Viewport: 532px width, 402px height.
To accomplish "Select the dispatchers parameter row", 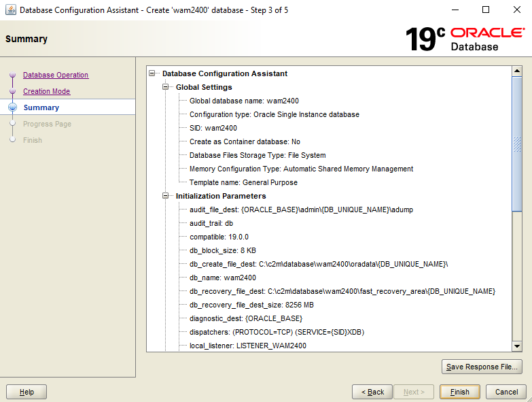I will [x=277, y=332].
